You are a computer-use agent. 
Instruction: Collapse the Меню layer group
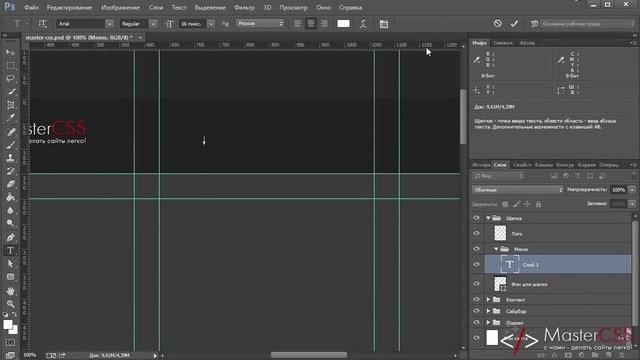coord(496,249)
